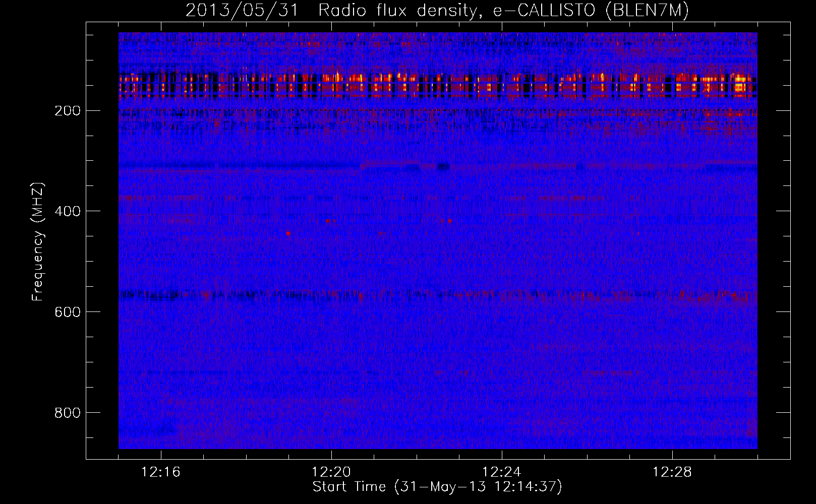Click the "Start Time (31-May-13 12:14:37)" label
This screenshot has width=816, height=504.
click(x=437, y=487)
